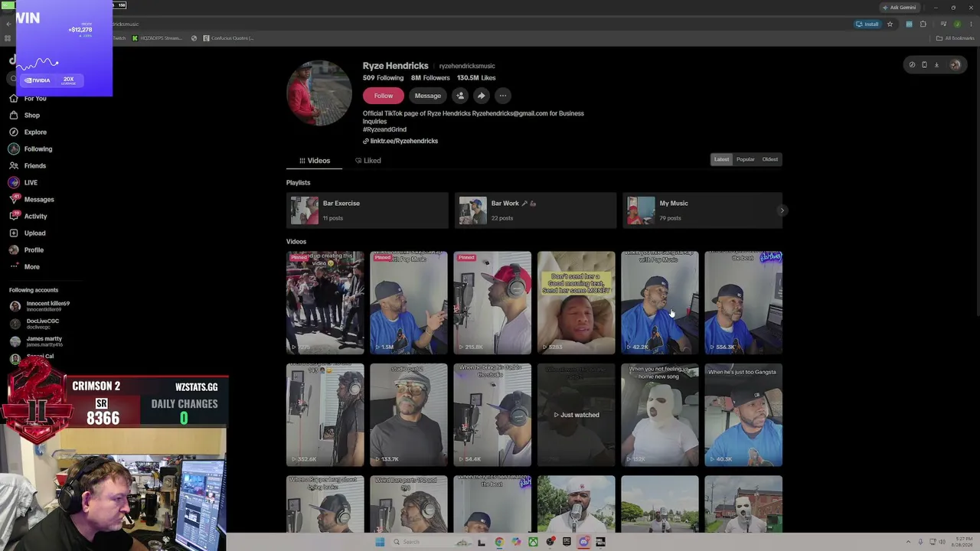Show hidden system tray icons
The height and width of the screenshot is (551, 980).
tap(908, 542)
